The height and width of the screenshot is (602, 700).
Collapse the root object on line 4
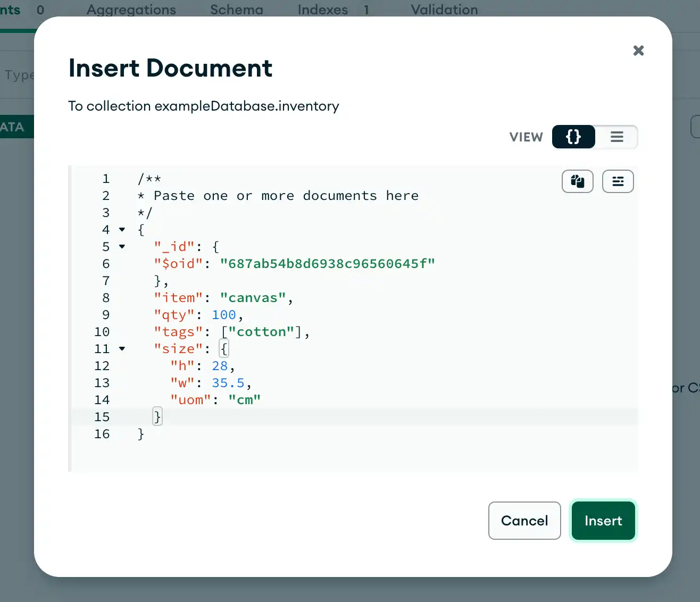(122, 230)
